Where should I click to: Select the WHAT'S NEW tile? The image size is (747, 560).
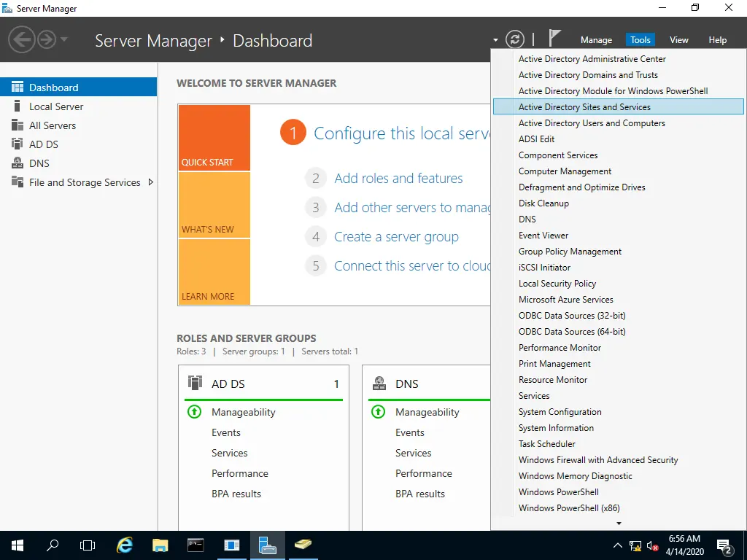[x=214, y=205]
